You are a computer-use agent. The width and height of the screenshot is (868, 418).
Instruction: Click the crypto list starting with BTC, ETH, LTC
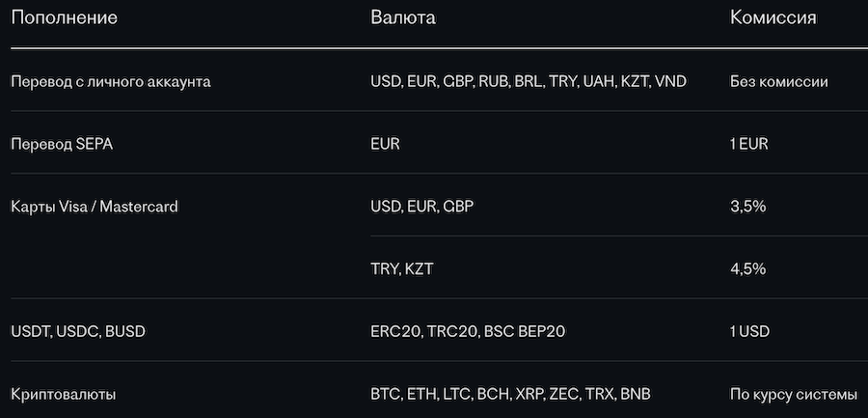511,394
